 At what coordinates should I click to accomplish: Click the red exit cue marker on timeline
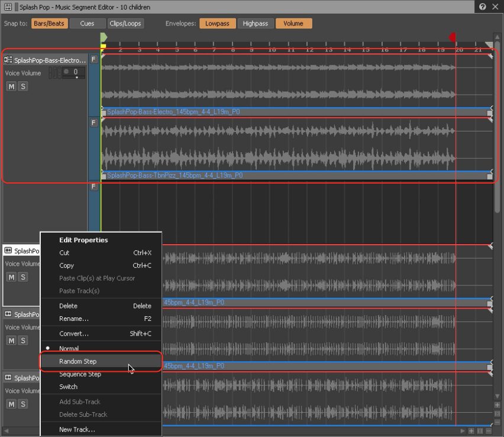point(453,37)
